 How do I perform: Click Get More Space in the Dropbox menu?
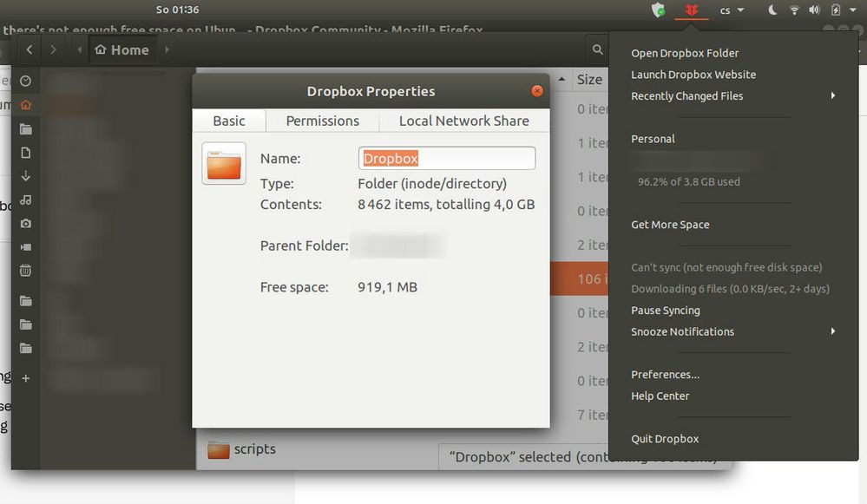(670, 224)
